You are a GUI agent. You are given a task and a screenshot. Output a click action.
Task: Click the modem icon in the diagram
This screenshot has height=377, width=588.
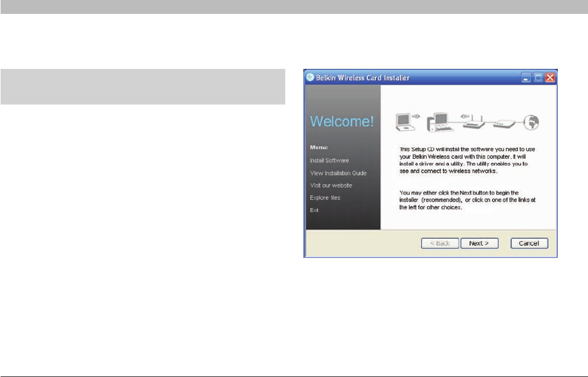(x=505, y=124)
